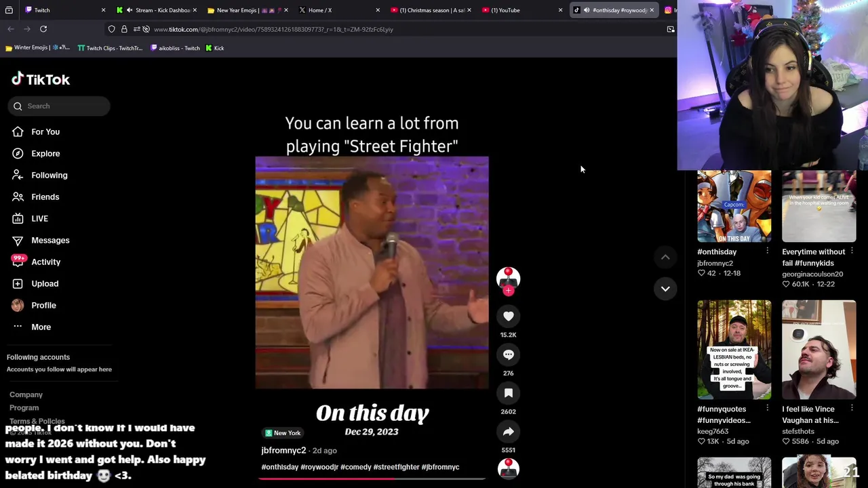This screenshot has width=868, height=488.
Task: Click the Activity 99+ notification badge
Action: [x=18, y=260]
